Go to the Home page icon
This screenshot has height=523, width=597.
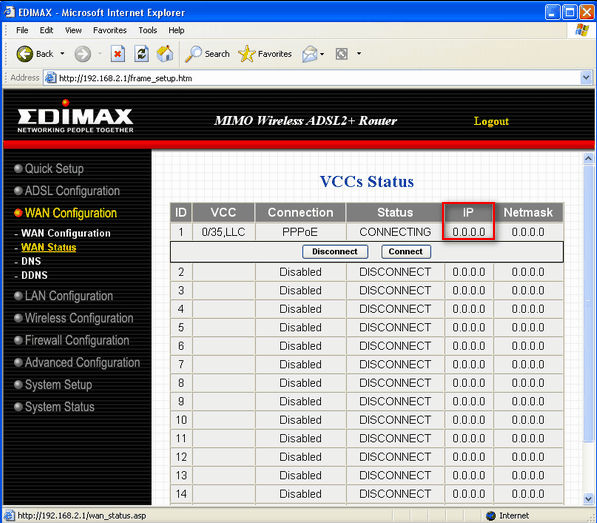165,54
